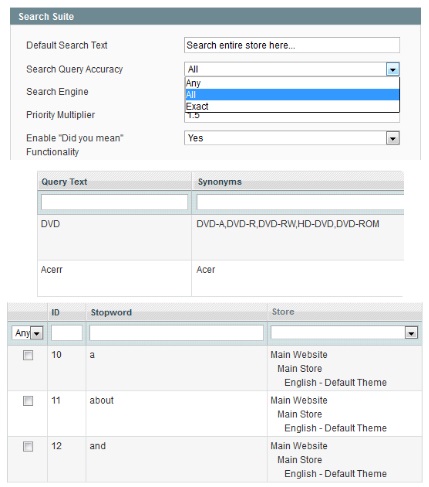Sort by Query Text column header
This screenshot has width=429, height=487.
point(64,182)
